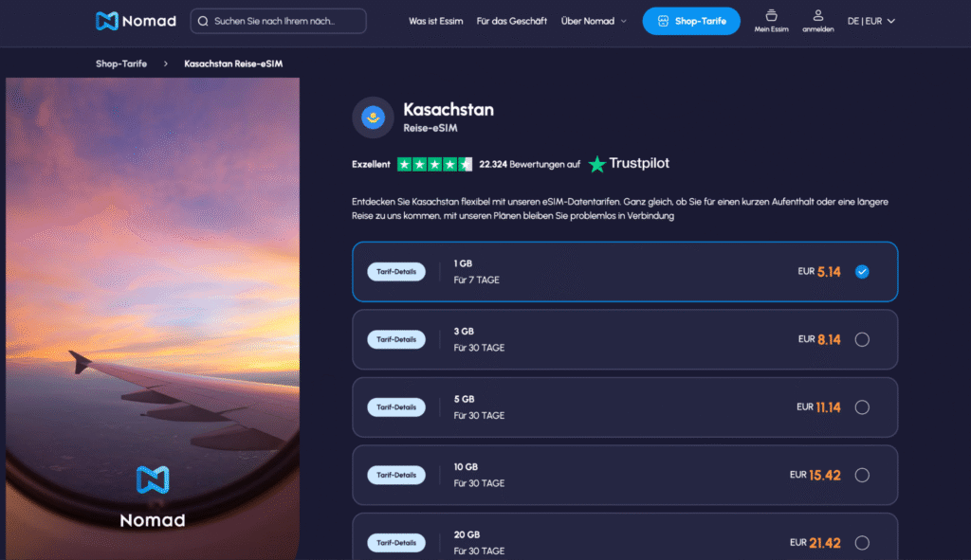Open the Was ist Essim menu item
Image resolution: width=971 pixels, height=560 pixels.
(x=435, y=20)
